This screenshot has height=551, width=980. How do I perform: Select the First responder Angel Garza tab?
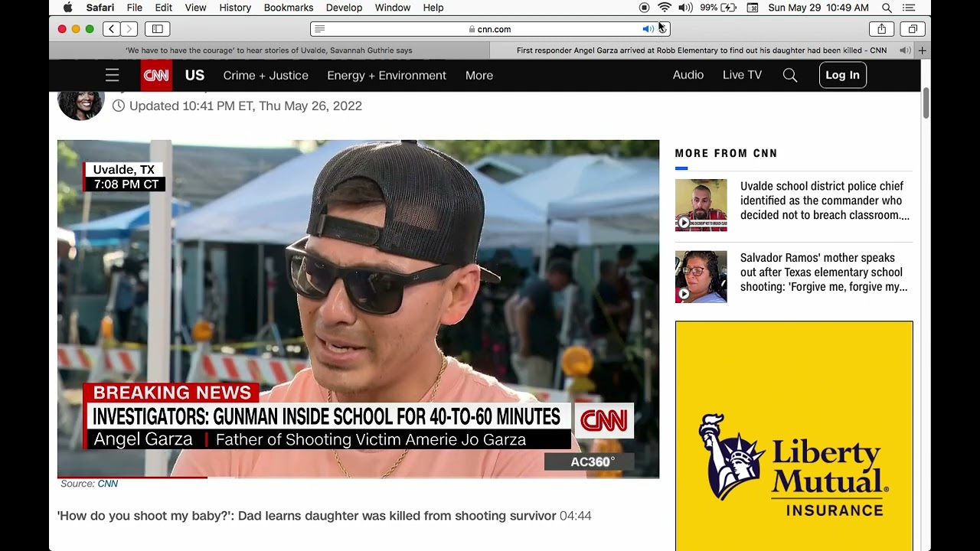pyautogui.click(x=701, y=51)
